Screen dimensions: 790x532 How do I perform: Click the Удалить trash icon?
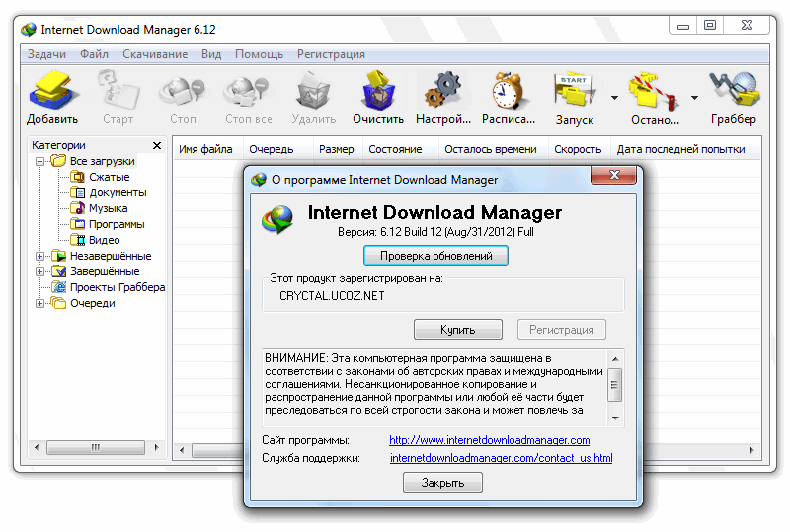[313, 91]
